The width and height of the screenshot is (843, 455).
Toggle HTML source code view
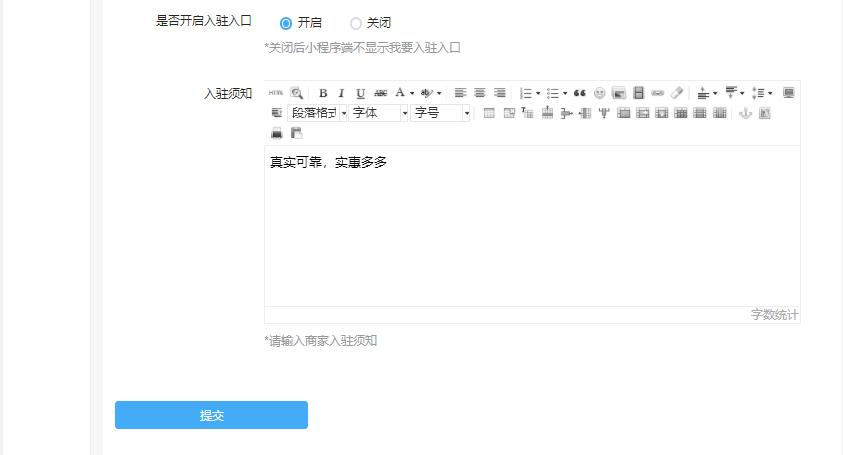(276, 93)
